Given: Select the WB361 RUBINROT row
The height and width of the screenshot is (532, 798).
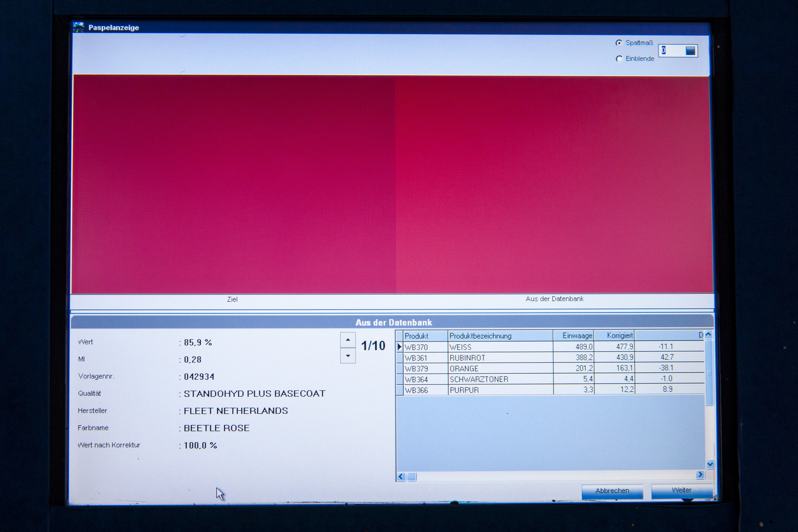Looking at the screenshot, I should pyautogui.click(x=467, y=358).
